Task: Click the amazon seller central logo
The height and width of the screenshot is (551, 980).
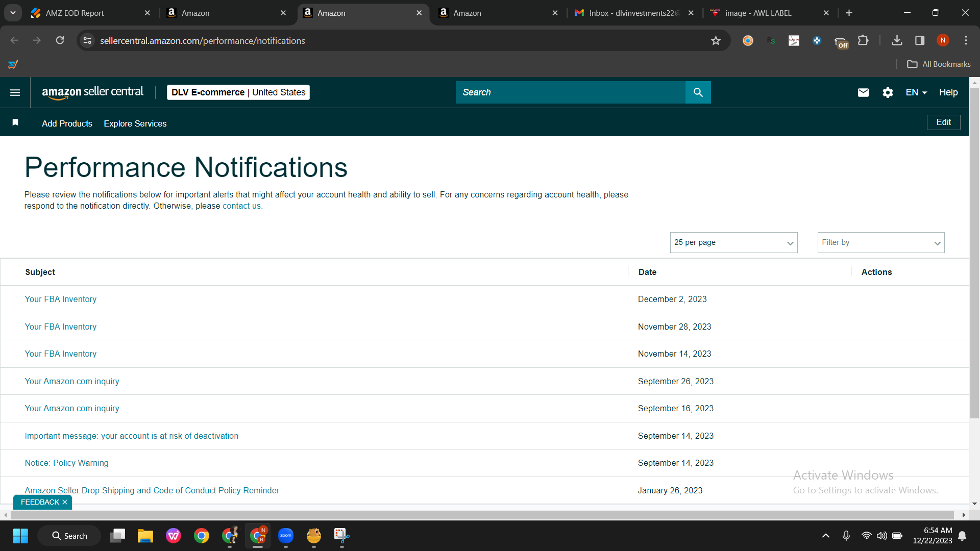Action: 92,92
